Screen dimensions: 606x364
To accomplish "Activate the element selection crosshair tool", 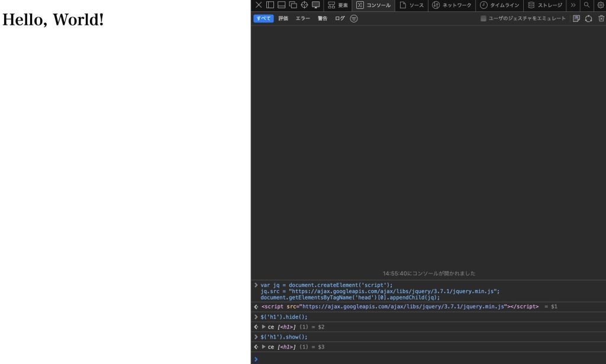I will point(305,5).
